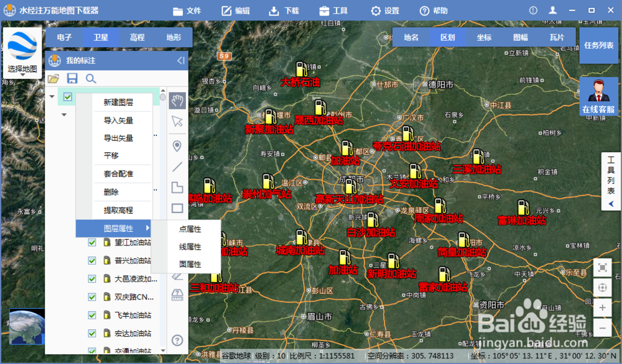622x364 pixels.
Task: Switch to 电子 map tab
Action: (64, 37)
